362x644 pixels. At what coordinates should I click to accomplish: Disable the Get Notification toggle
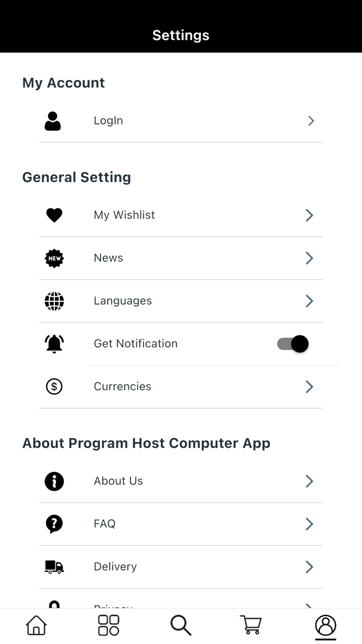click(x=292, y=343)
